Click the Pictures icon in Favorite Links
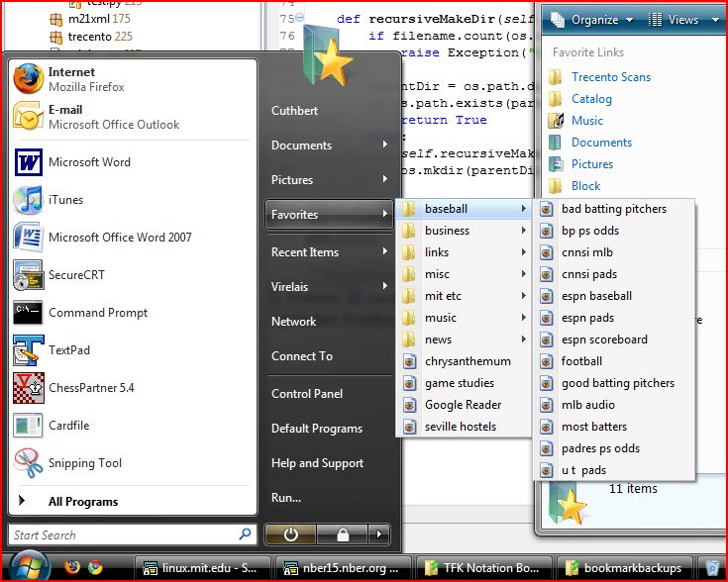The image size is (728, 582). pos(556,164)
